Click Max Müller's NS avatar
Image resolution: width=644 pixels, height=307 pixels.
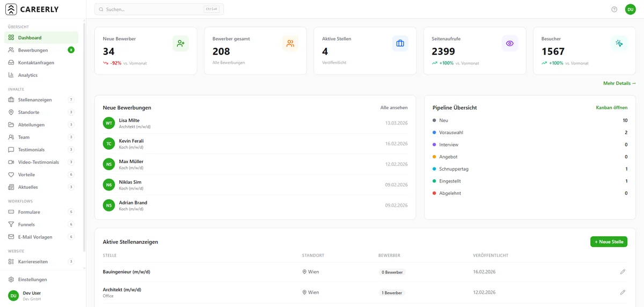[x=109, y=164]
